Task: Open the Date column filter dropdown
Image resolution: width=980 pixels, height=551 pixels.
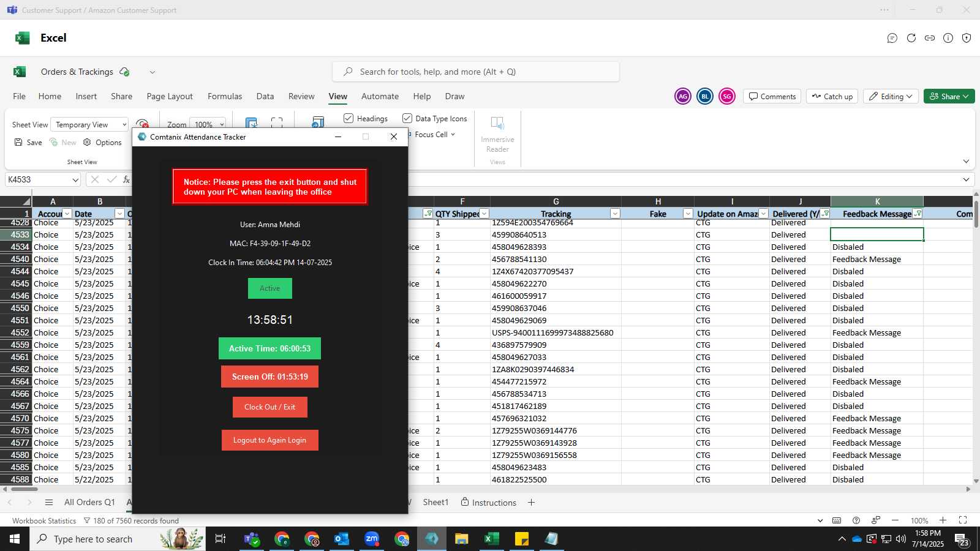Action: [119, 214]
